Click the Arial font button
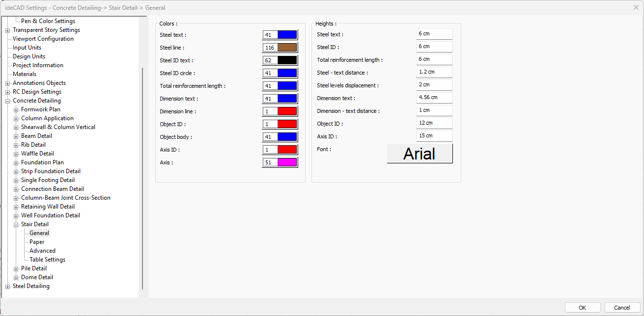The image size is (644, 316). [x=420, y=154]
